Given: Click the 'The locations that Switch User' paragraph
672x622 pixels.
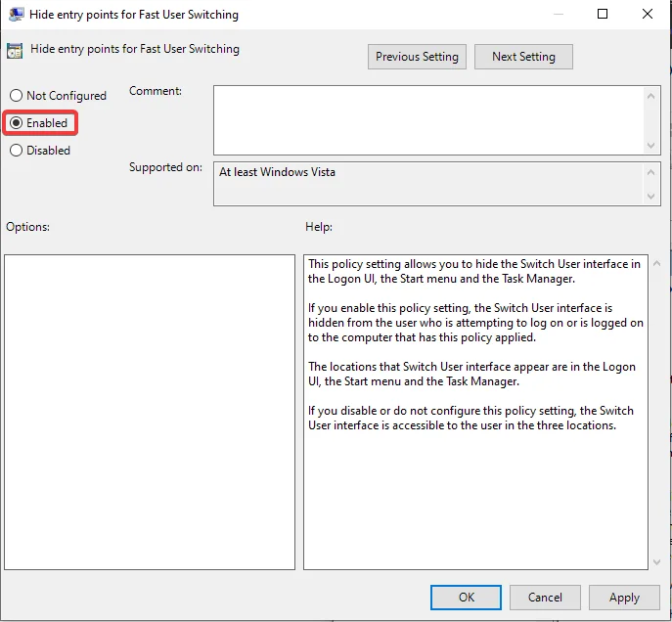Looking at the screenshot, I should coord(471,374).
